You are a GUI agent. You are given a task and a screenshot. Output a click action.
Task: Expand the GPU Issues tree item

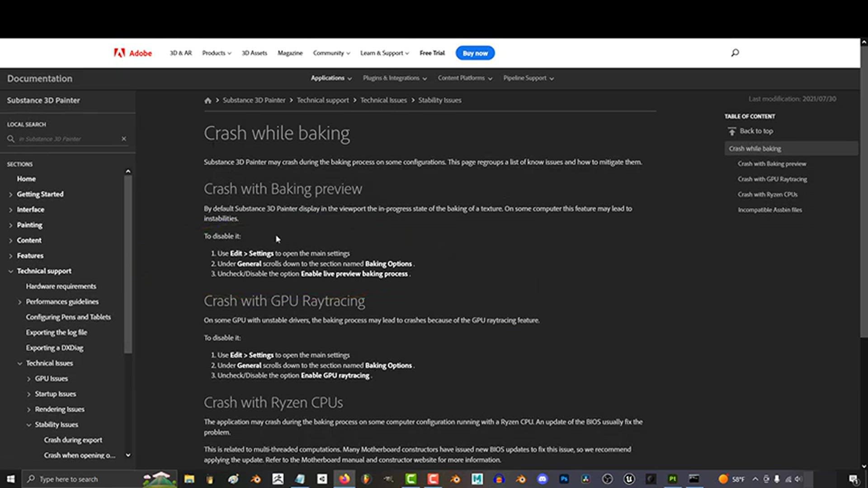pyautogui.click(x=28, y=379)
